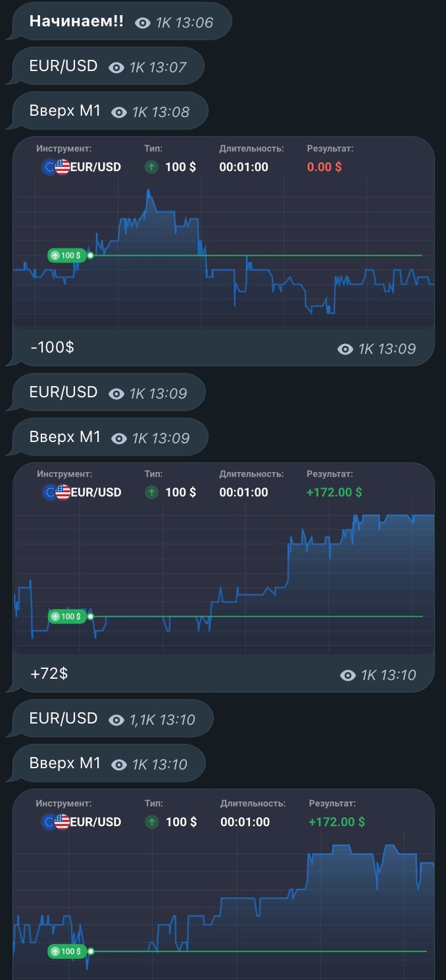
Task: Open the second chart image posted at 13:10
Action: (x=224, y=579)
